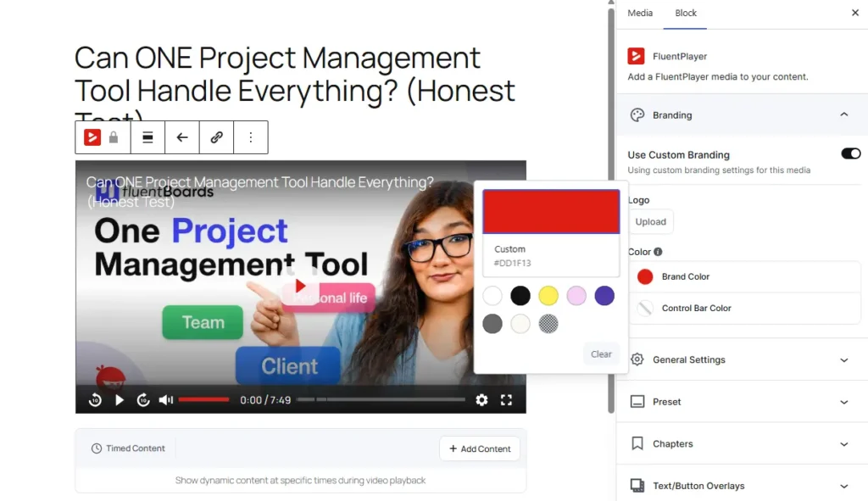Screen dimensions: 868x501
Task: Toggle off Use Custom Branding
Action: [851, 153]
